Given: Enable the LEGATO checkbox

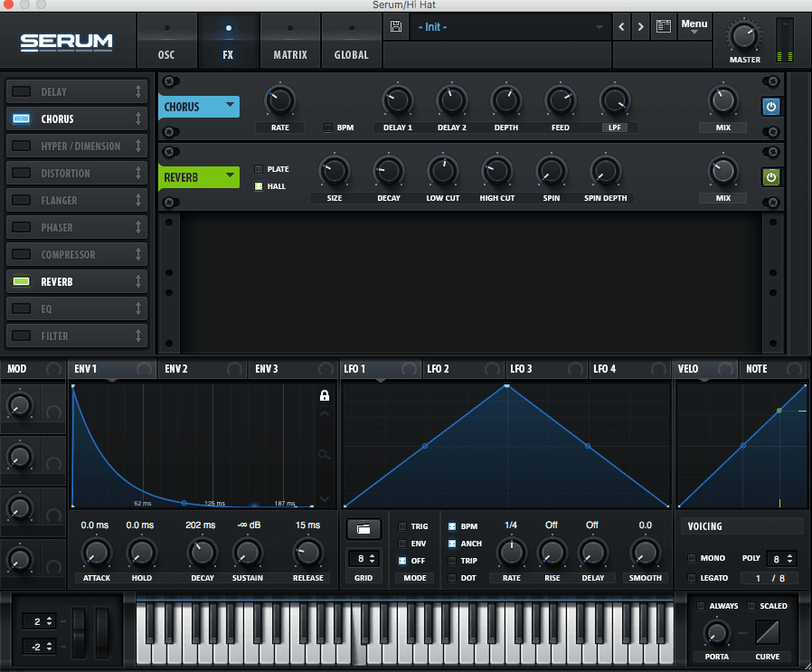Looking at the screenshot, I should tap(692, 578).
